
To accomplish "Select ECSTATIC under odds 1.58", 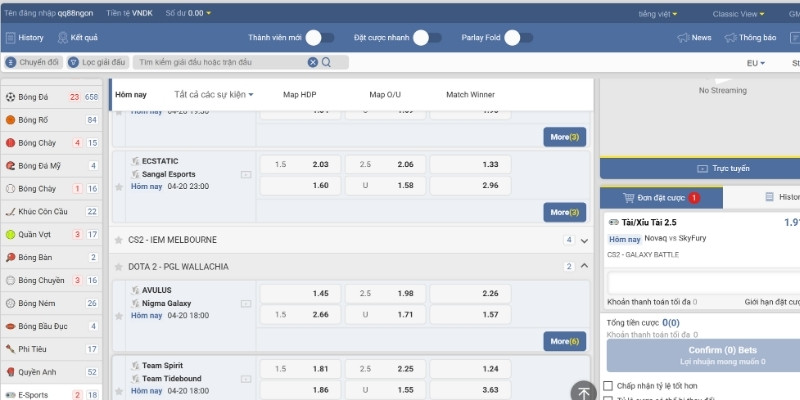I will pyautogui.click(x=385, y=185).
